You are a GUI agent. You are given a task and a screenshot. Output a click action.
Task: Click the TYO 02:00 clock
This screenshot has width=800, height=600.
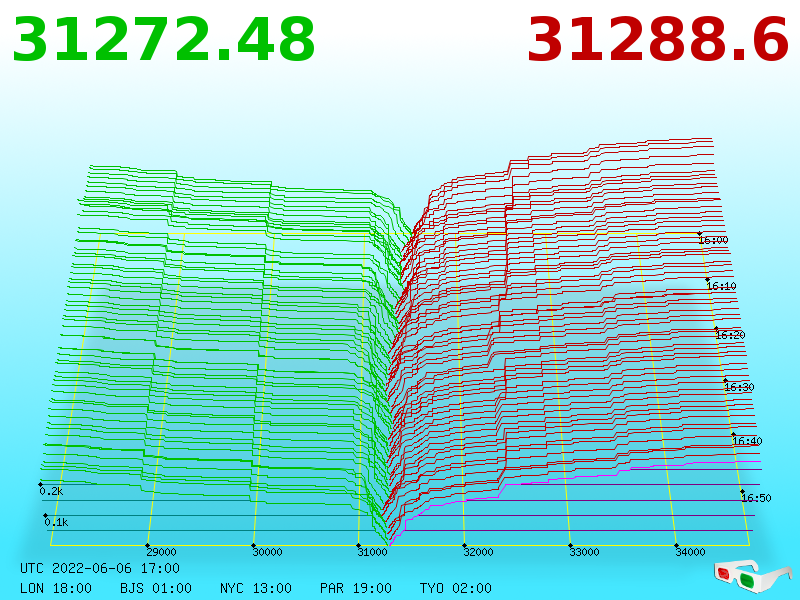456,588
